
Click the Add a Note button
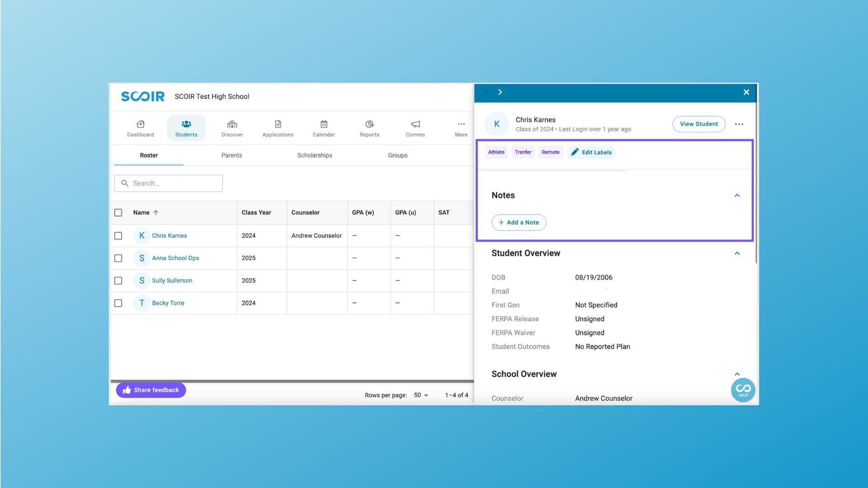click(518, 222)
